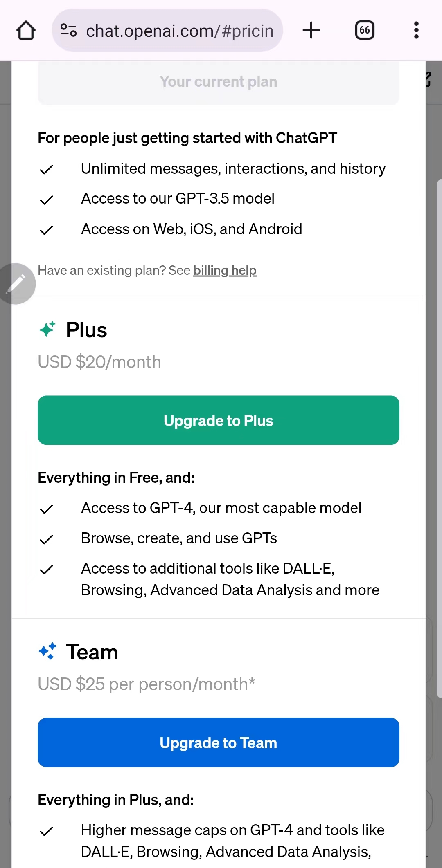Click the blue Team sparkle icon

47,651
